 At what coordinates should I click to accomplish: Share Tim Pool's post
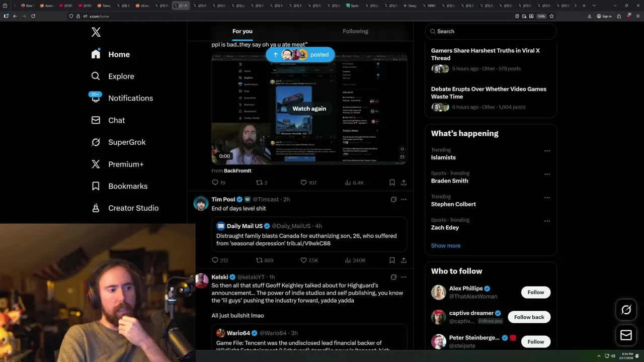tap(404, 260)
